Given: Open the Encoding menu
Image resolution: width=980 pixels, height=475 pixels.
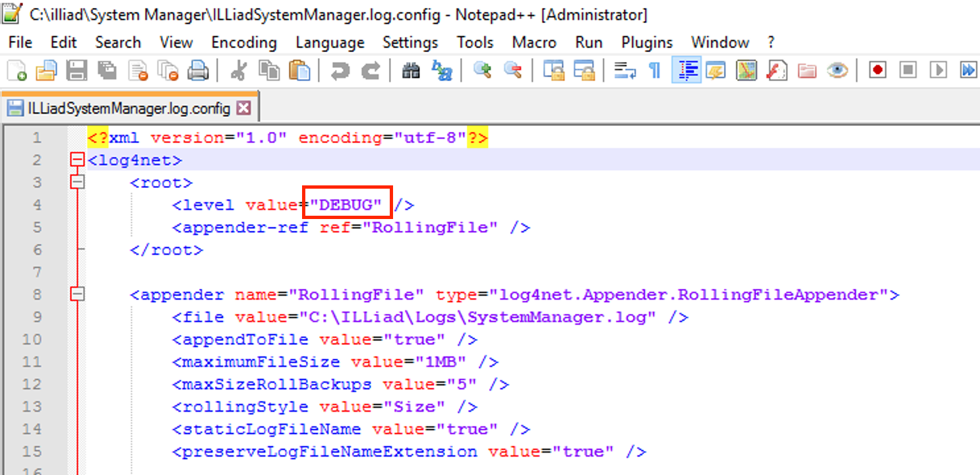Looking at the screenshot, I should pyautogui.click(x=243, y=42).
